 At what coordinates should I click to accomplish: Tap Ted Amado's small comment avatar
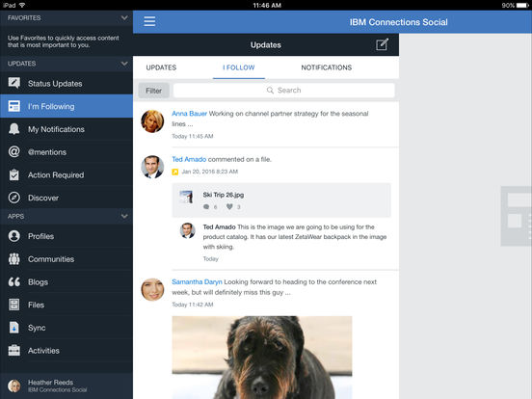[187, 230]
